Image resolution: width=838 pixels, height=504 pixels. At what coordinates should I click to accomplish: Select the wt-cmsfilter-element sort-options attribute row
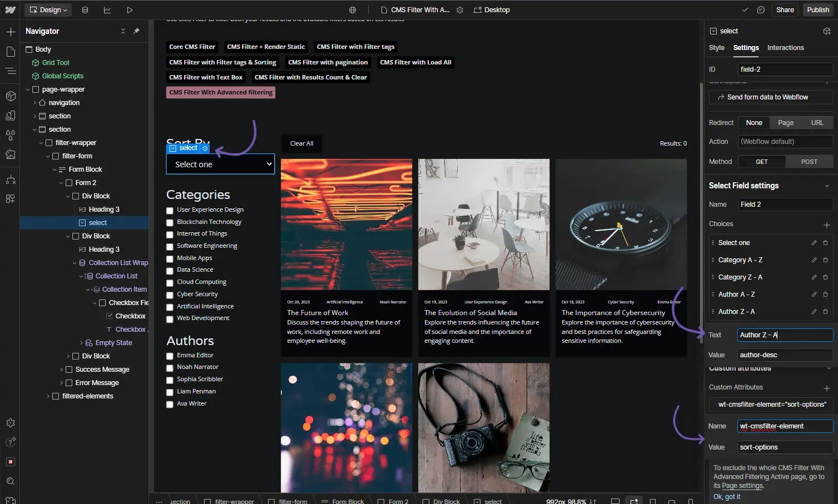[771, 405]
